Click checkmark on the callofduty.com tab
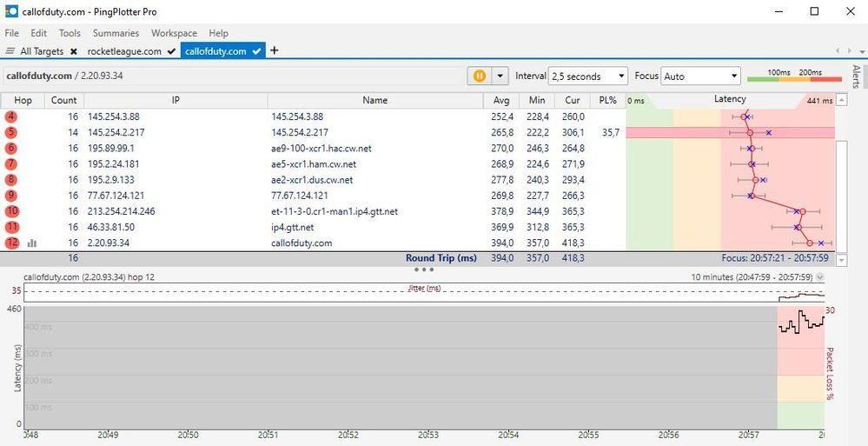The height and width of the screenshot is (446, 868). coord(256,51)
